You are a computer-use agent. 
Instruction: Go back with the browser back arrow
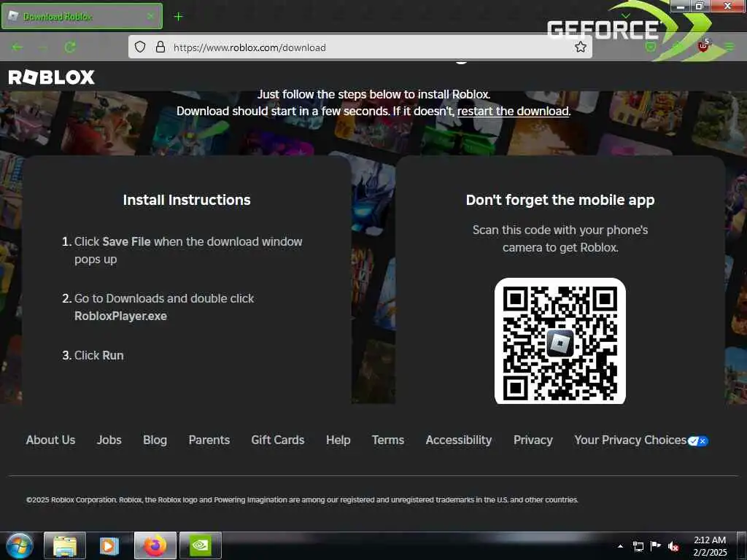18,47
